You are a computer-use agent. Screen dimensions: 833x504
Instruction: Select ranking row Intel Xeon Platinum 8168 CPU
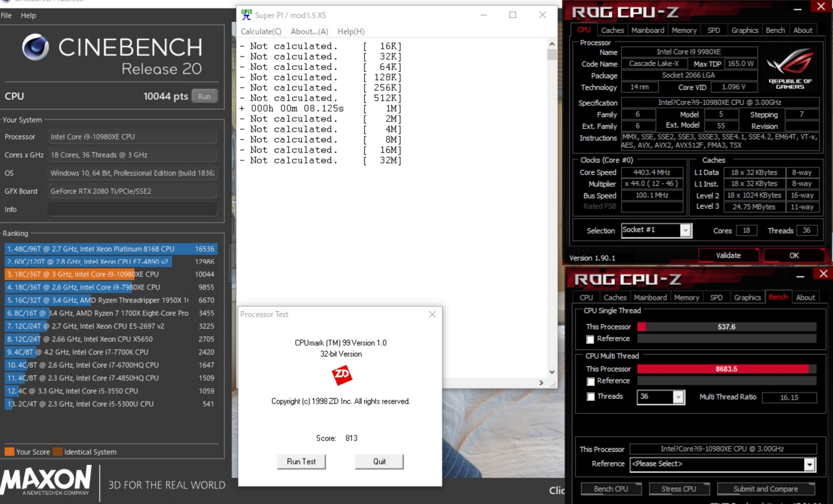[110, 248]
